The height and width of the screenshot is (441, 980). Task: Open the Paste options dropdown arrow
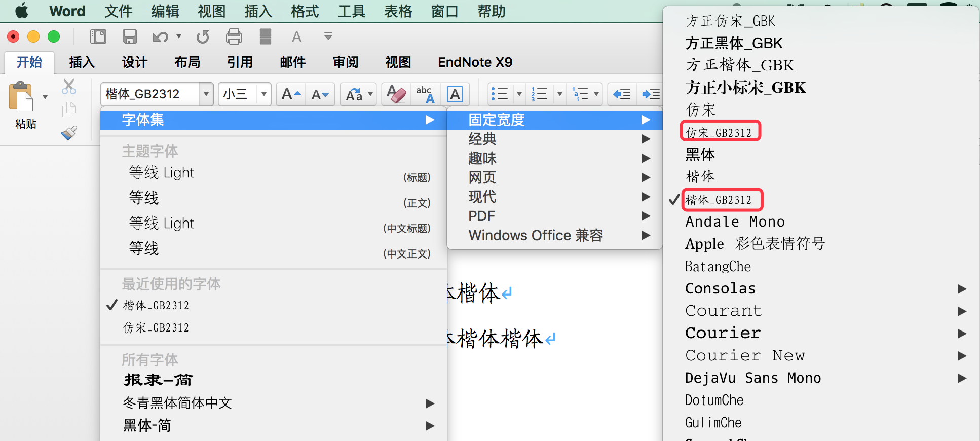coord(45,97)
